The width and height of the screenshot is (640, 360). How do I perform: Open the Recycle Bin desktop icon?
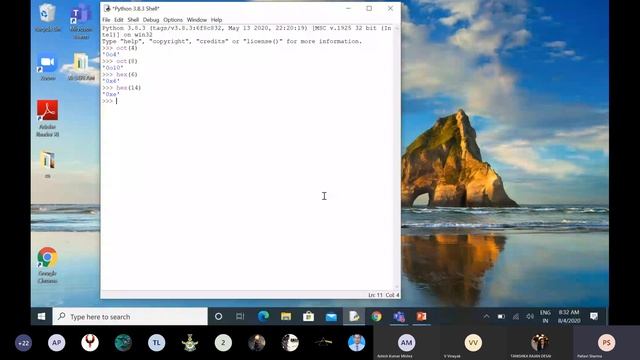coord(47,17)
